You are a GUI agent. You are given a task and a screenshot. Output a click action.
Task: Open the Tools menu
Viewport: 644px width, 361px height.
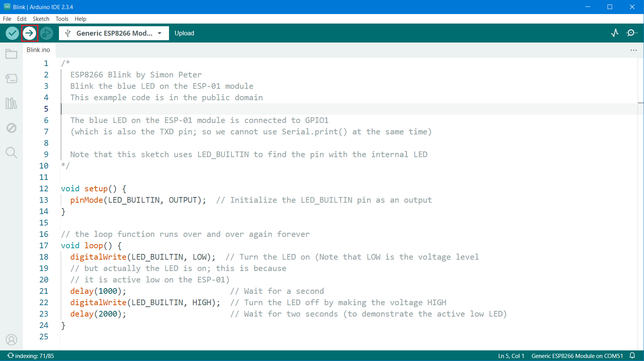point(62,19)
